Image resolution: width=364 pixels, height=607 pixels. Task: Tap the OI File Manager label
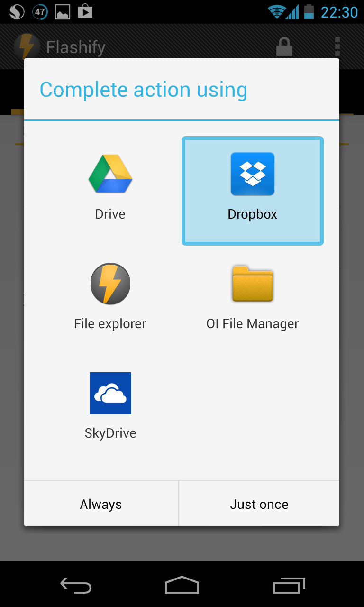click(253, 324)
